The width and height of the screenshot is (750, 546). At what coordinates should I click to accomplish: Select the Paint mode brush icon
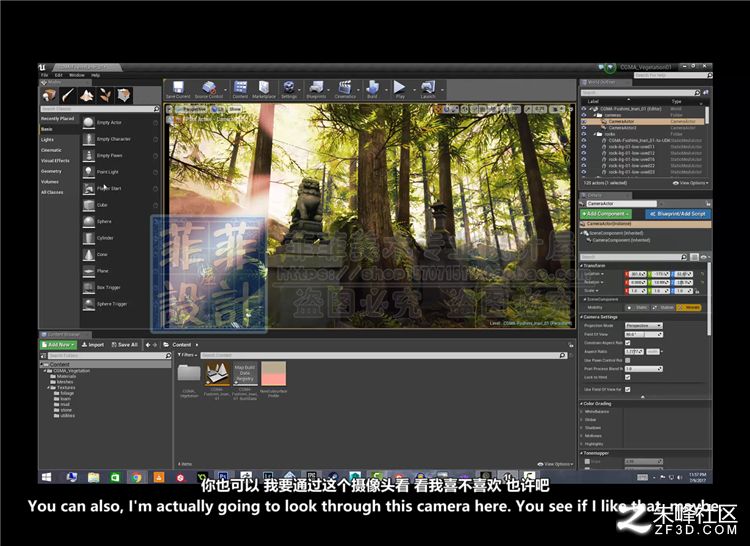(x=67, y=96)
